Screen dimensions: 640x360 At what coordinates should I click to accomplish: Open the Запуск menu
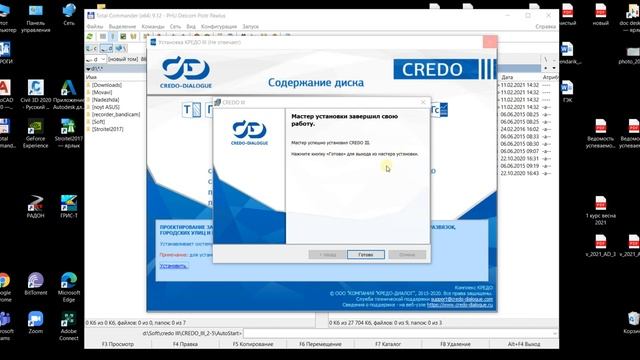251,27
